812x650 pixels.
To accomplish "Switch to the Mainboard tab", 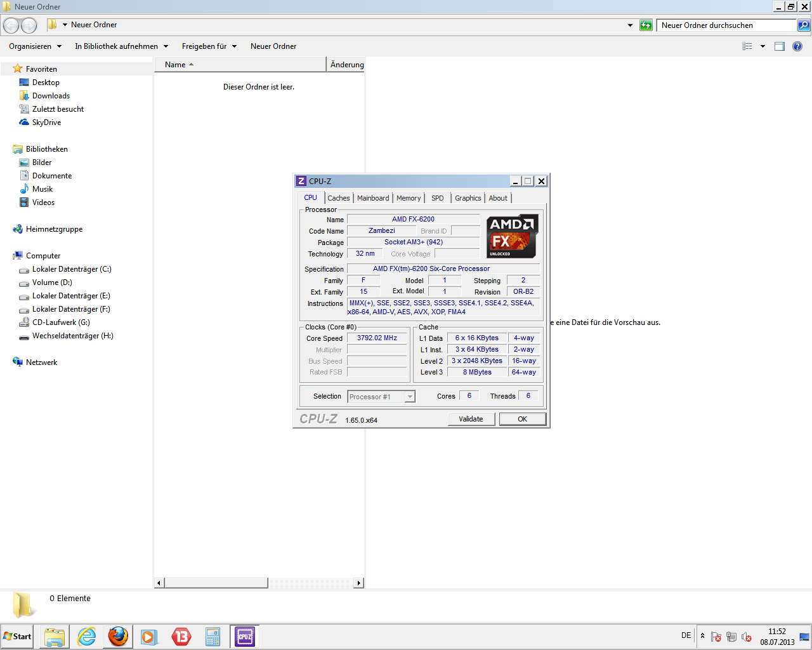I will tap(373, 198).
